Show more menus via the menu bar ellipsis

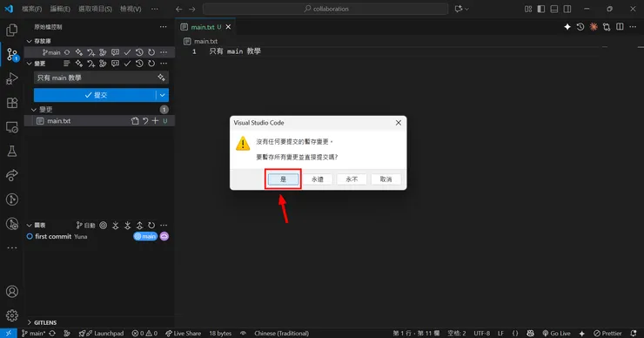click(154, 9)
